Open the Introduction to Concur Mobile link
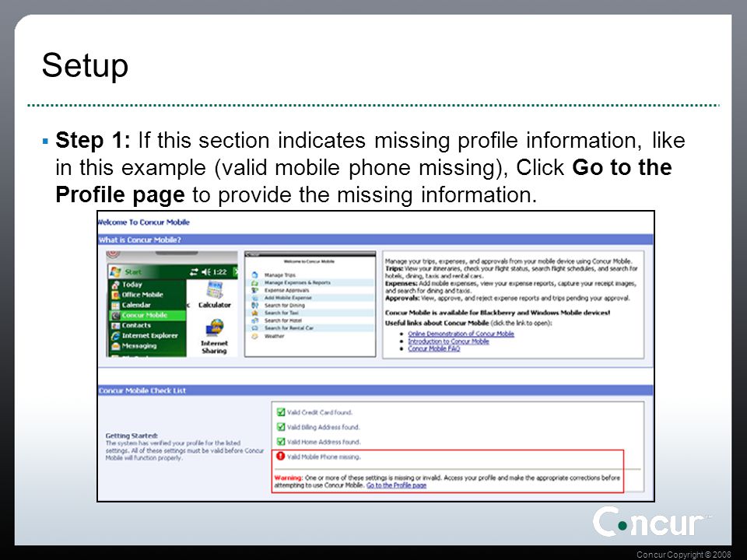This screenshot has height=560, width=747. coord(448,341)
